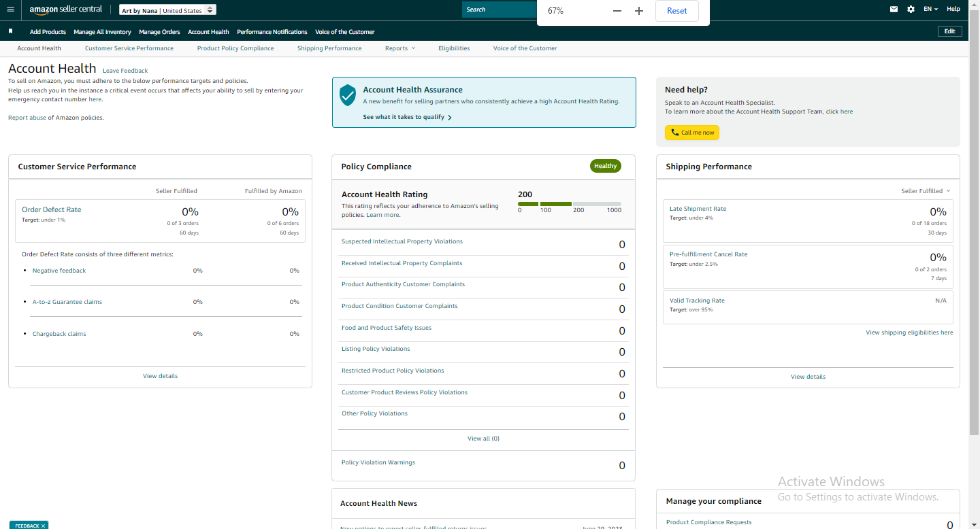Viewport: 980px width, 529px height.
Task: Open Other Policy Violations
Action: tap(375, 413)
